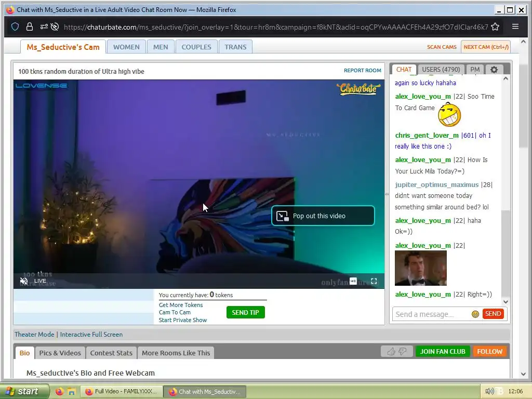Click the LIVE indicator on the video
This screenshot has height=399, width=532.
click(40, 281)
